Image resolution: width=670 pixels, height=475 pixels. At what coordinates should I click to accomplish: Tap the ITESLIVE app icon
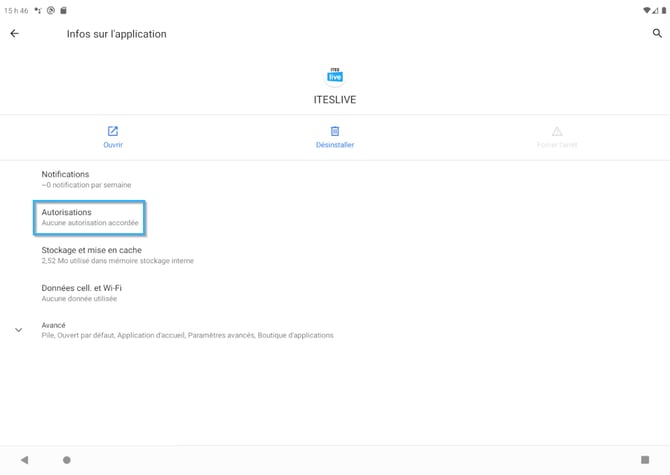point(335,76)
